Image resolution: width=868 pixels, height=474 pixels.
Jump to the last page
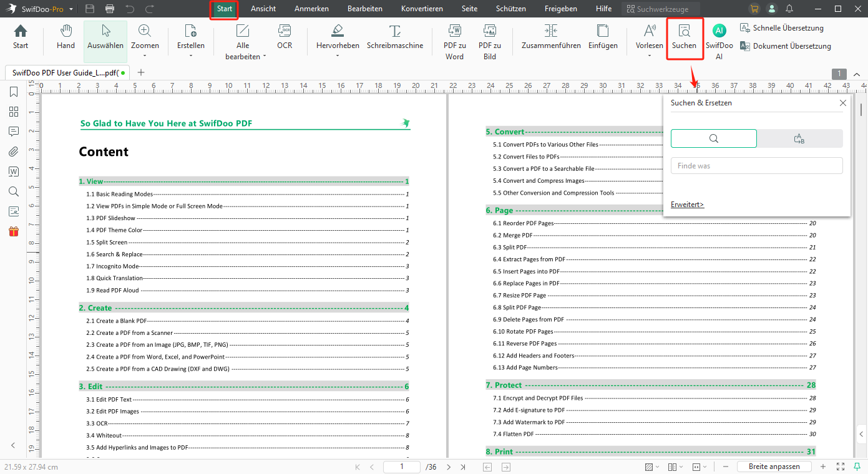(463, 467)
